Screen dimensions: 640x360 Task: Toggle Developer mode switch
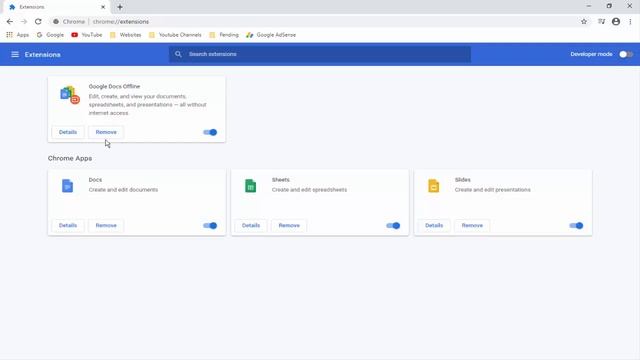(625, 54)
